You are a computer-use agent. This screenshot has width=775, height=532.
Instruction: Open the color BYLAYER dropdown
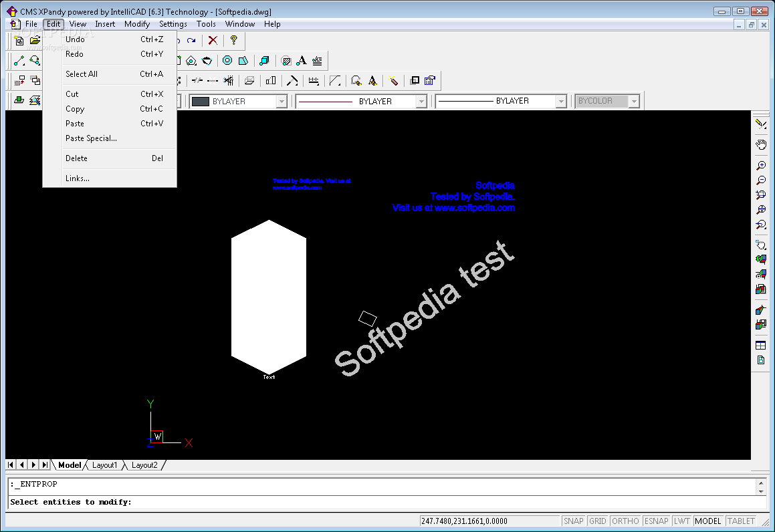(282, 102)
